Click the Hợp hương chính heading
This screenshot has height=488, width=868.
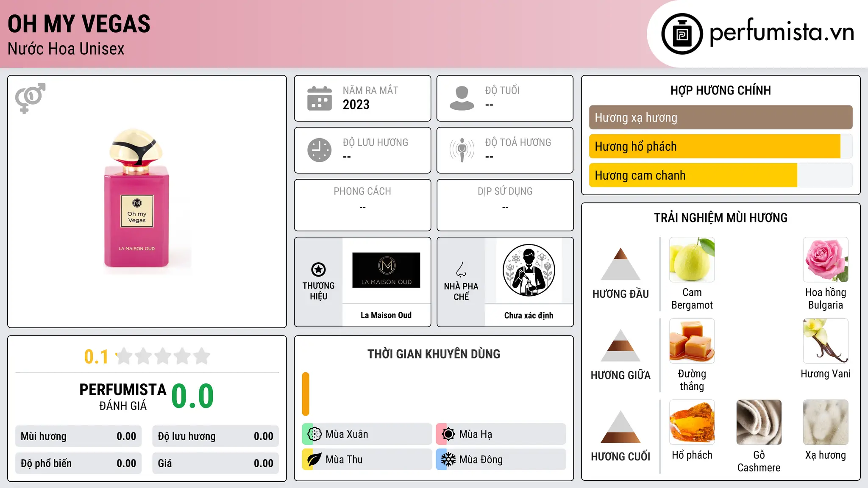click(721, 90)
